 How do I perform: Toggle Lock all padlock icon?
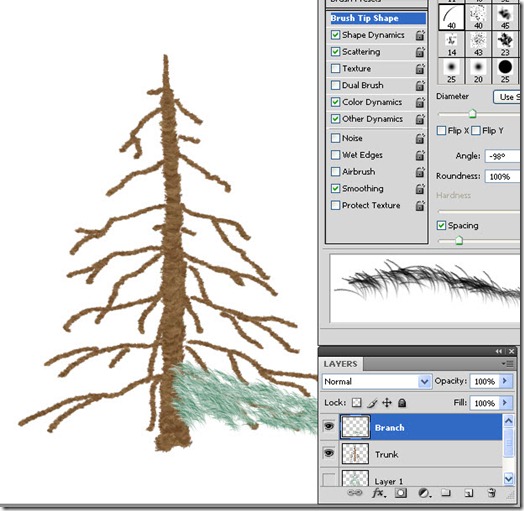click(402, 403)
